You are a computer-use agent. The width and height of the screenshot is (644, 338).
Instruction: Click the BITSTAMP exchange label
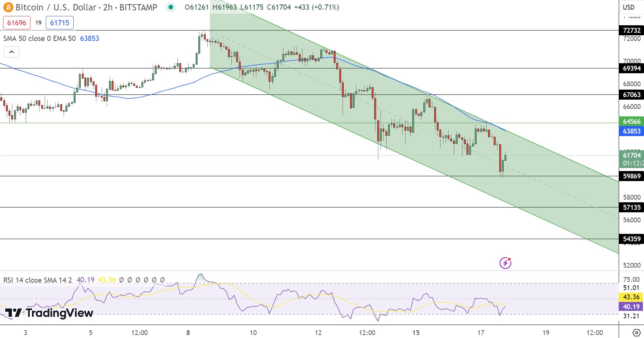click(138, 7)
